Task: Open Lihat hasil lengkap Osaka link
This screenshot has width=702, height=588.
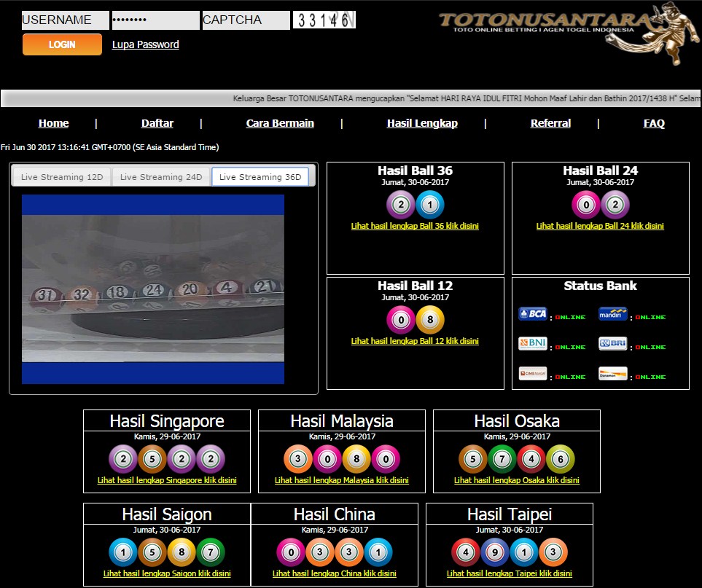Action: tap(517, 480)
